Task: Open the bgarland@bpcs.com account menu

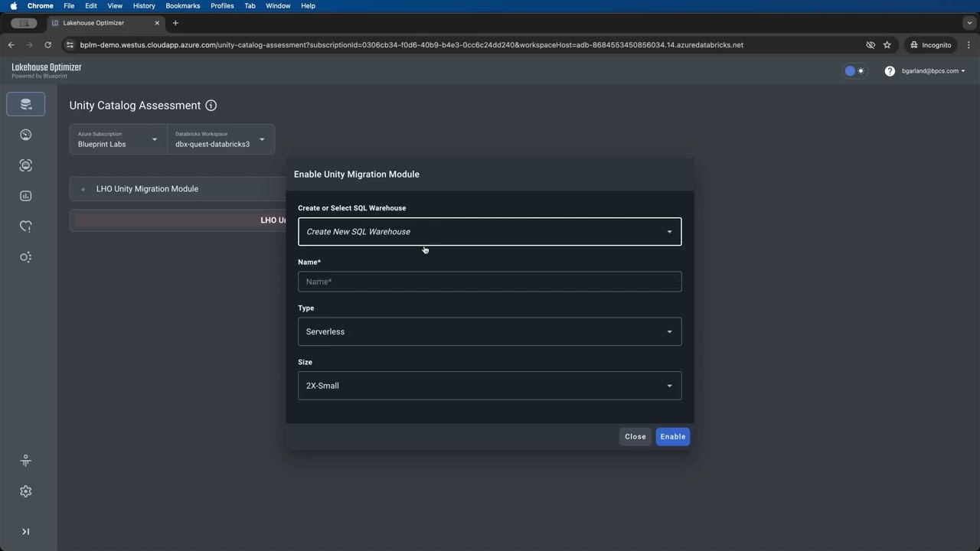Action: [x=933, y=71]
